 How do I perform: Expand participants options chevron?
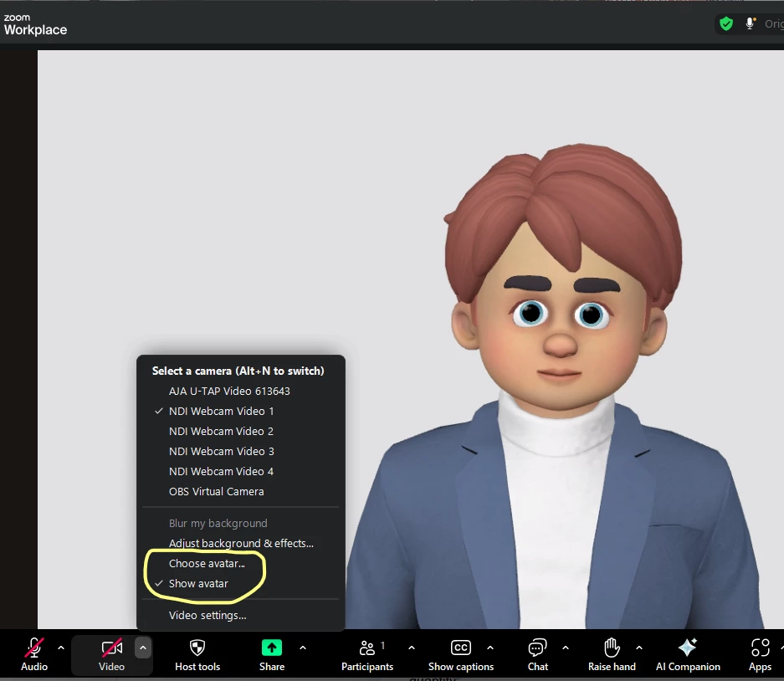pyautogui.click(x=412, y=648)
